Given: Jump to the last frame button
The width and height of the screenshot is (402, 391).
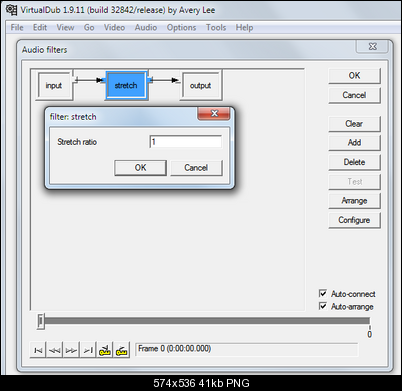Looking at the screenshot, I should (88, 350).
